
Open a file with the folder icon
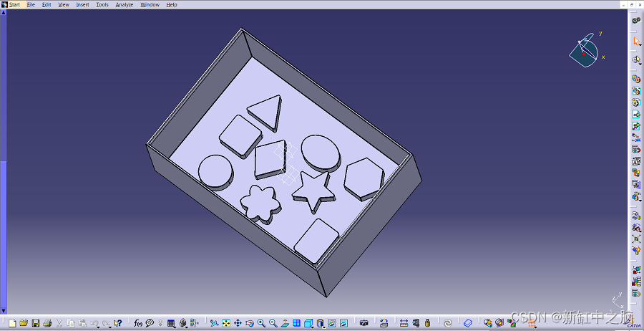coord(24,323)
